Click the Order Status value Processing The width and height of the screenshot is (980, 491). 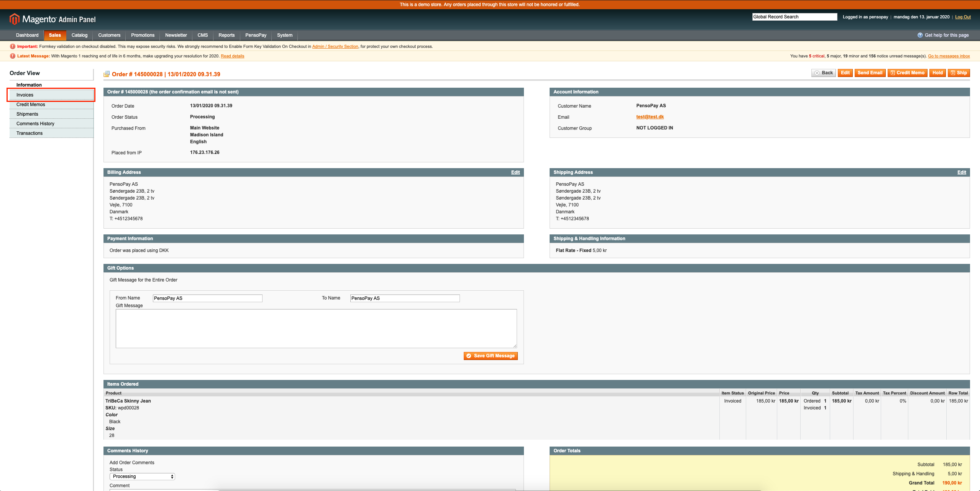(202, 117)
